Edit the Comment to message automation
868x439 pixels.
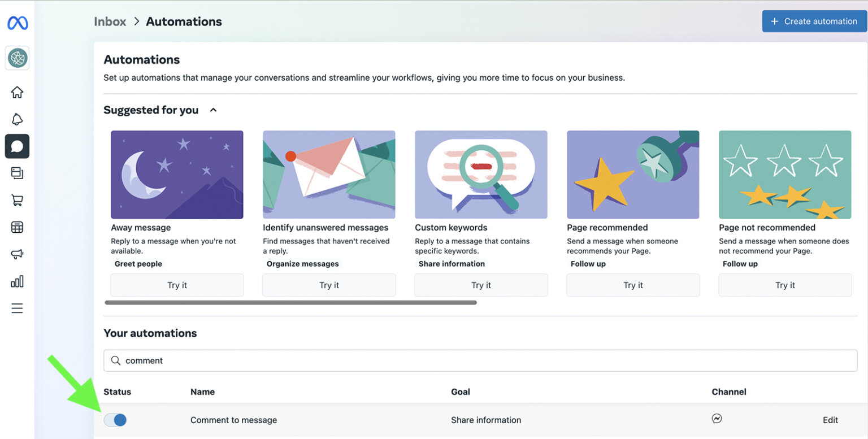830,420
